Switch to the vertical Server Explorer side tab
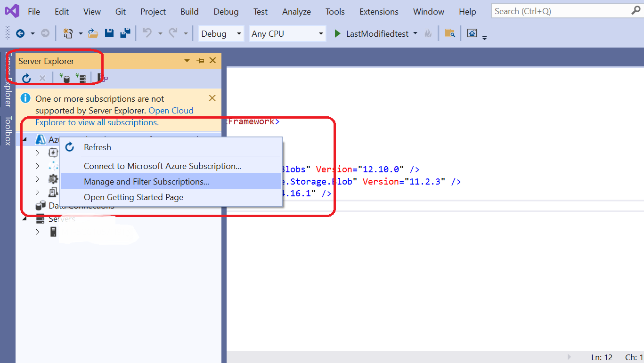 coord(8,80)
